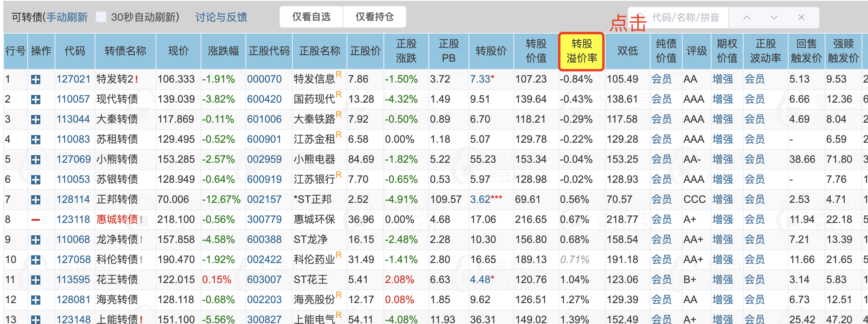Screen dimensions: 868x324
Task: Open bond code 110057 link
Action: pos(73,99)
